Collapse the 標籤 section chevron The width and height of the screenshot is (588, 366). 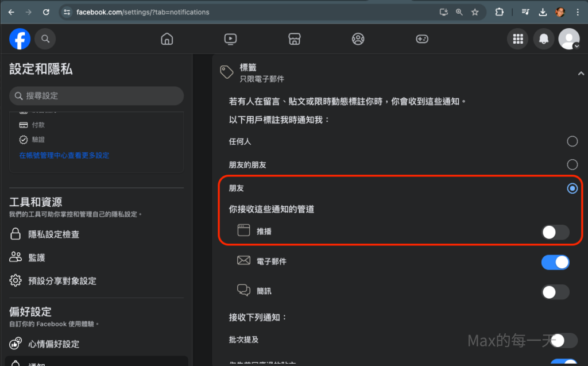coord(581,73)
